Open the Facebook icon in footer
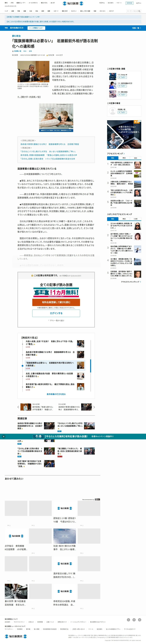146x644 pixels. tap(134, 619)
